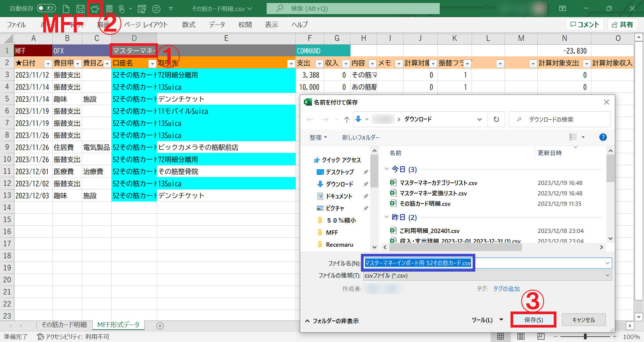The height and width of the screenshot is (342, 644).
Task: Click the ファイルの種類 csv file type combo box
Action: (487, 275)
